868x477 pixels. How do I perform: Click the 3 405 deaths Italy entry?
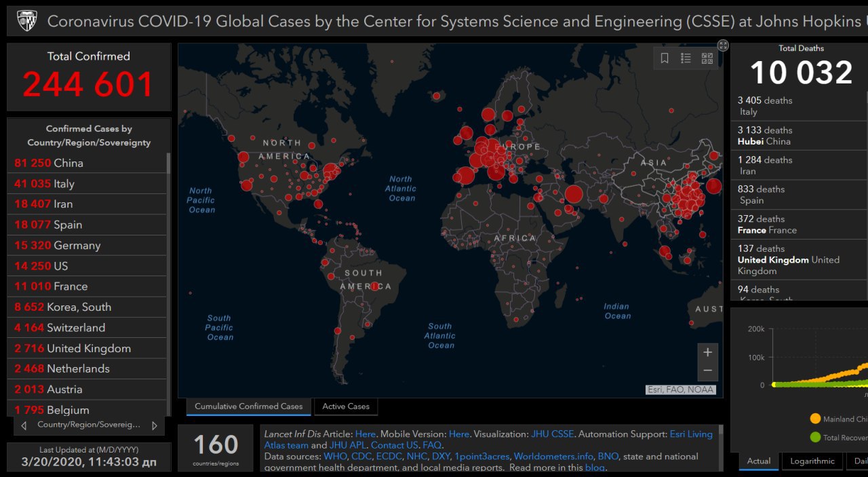pyautogui.click(x=799, y=106)
